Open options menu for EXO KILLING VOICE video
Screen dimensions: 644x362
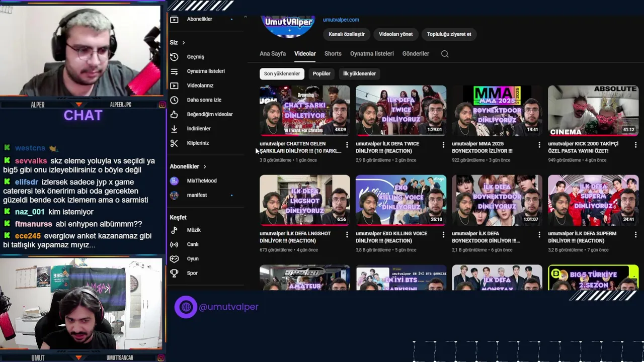(x=443, y=234)
